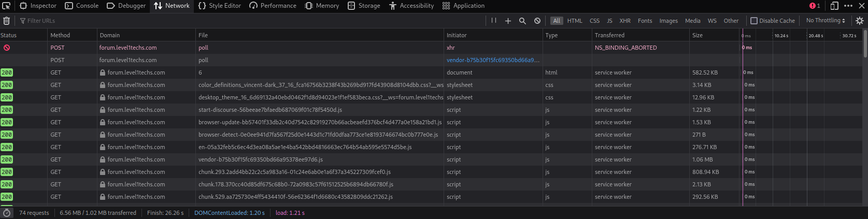Image resolution: width=868 pixels, height=219 pixels.
Task: Click the responsive design mode icon
Action: tap(834, 6)
